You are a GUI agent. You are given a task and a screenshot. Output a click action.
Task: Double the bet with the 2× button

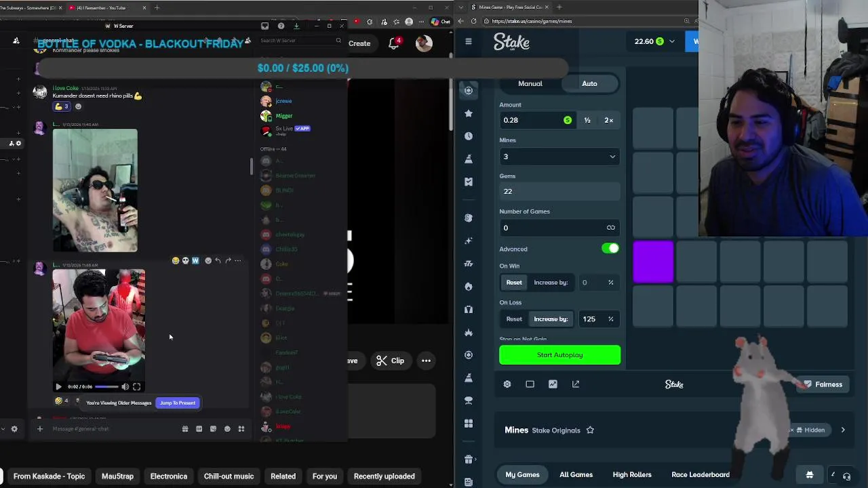point(608,120)
